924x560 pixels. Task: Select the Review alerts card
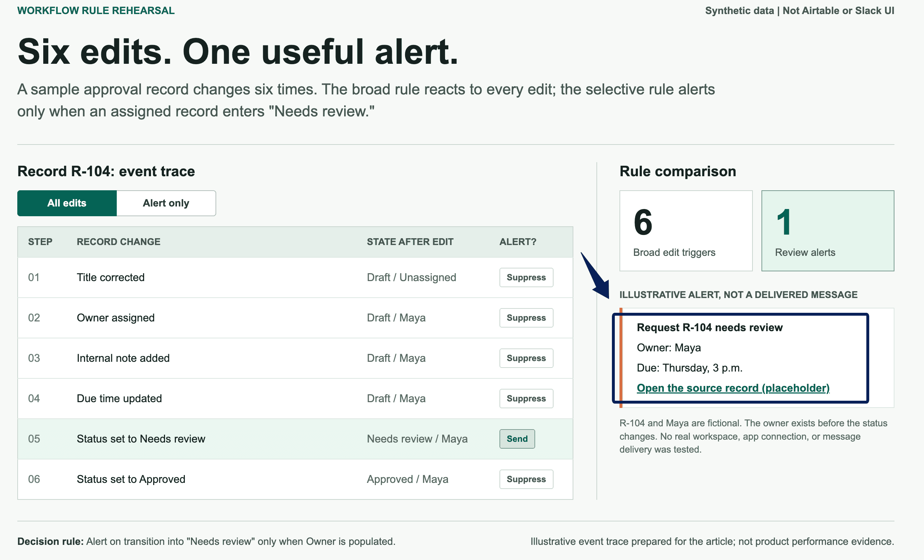tap(828, 231)
